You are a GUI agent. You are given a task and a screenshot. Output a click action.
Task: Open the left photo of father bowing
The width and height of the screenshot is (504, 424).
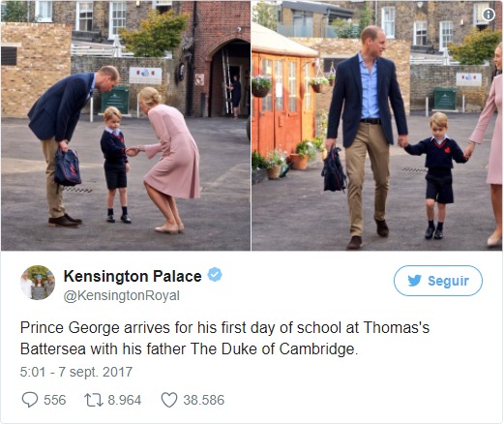[x=126, y=126]
